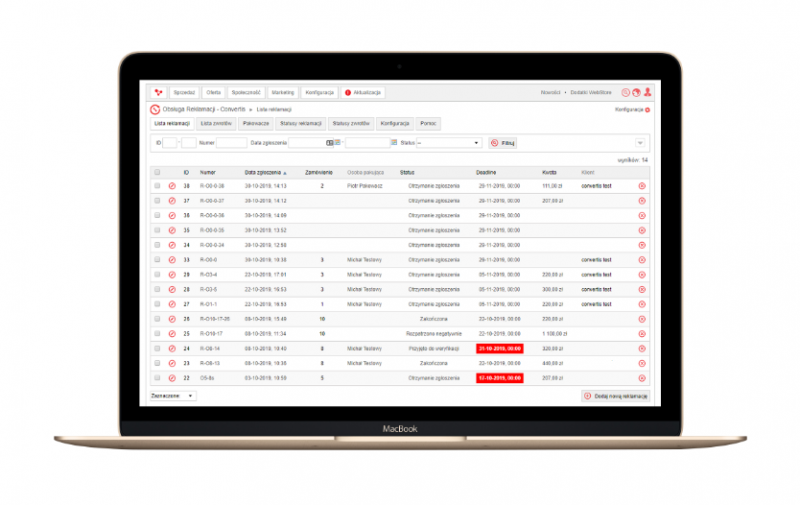
Task: Tick the checkbox for complaint R-O0-0-37
Action: 157,201
